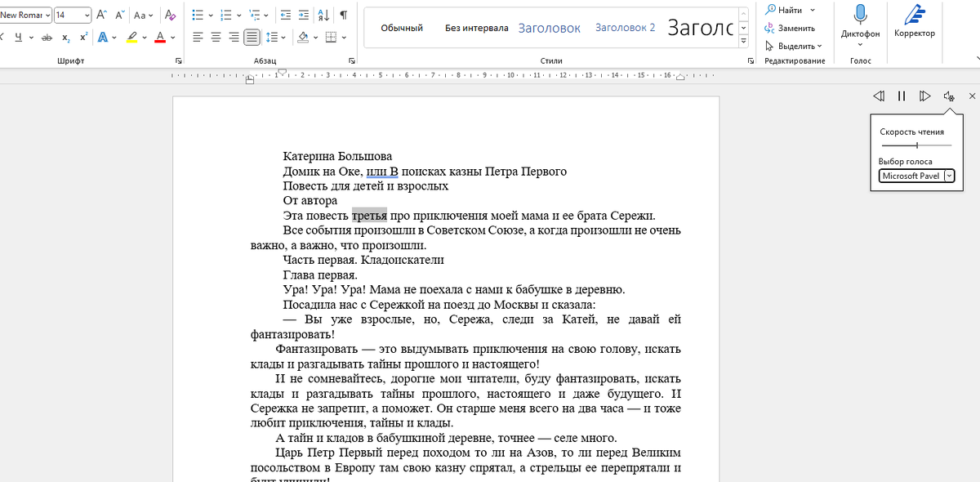Apply superscript formatting
Viewport: 980px width, 482px height.
[x=83, y=37]
